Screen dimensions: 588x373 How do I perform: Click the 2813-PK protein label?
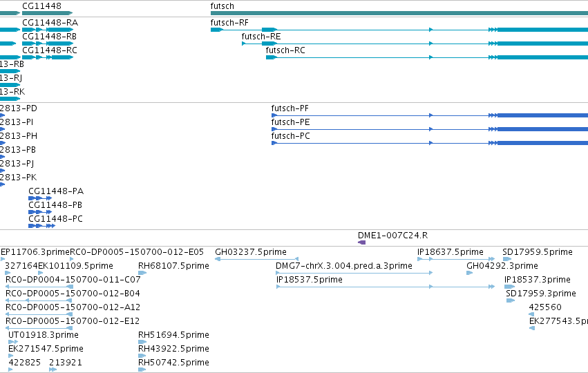click(18, 178)
